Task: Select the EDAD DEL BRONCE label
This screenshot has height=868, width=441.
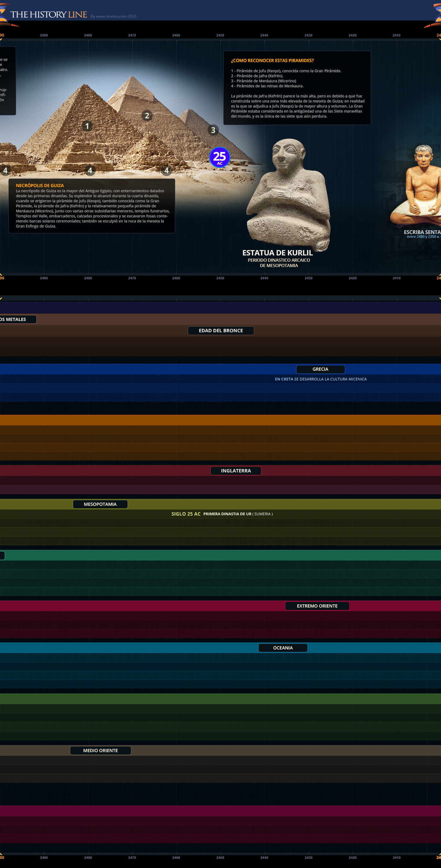Action: [221, 331]
